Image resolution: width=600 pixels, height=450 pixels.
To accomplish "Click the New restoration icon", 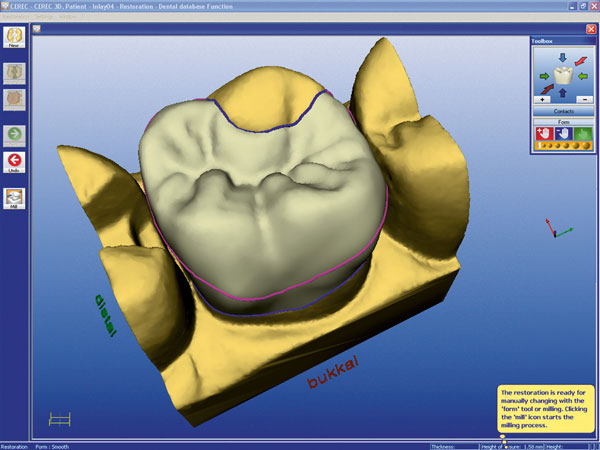I will coord(15,39).
